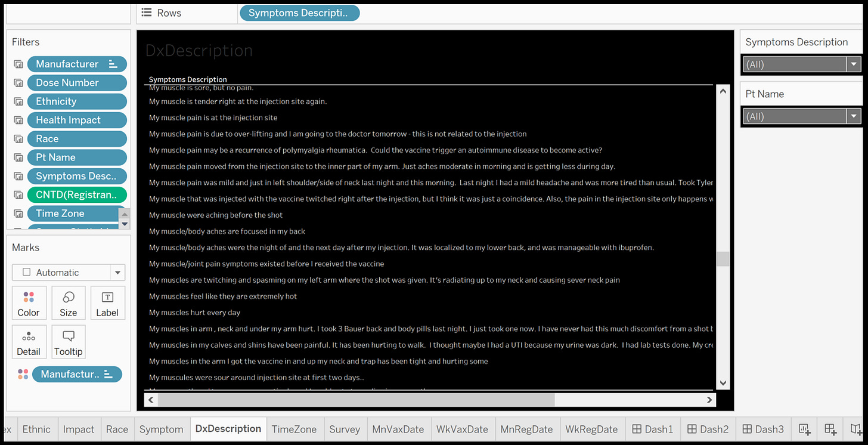The height and width of the screenshot is (445, 868).
Task: Select row 'My muscle pain is at the injection site'
Action: (213, 118)
